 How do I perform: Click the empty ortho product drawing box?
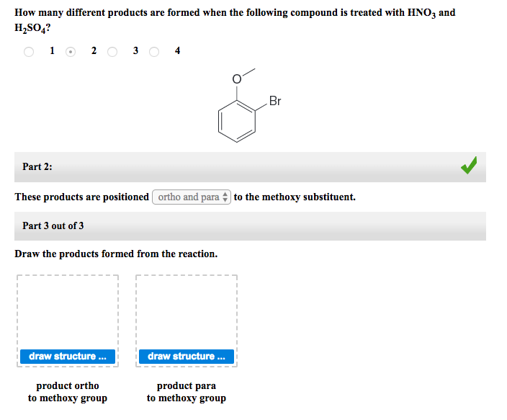coord(68,312)
